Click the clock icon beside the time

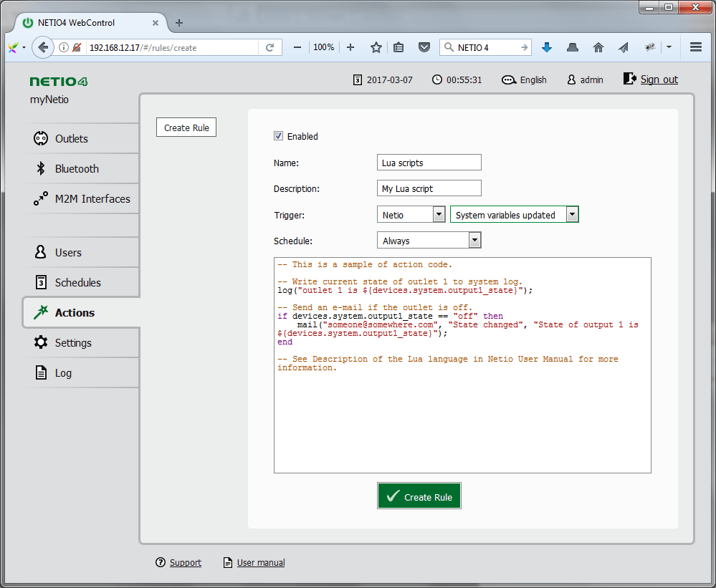pos(437,79)
